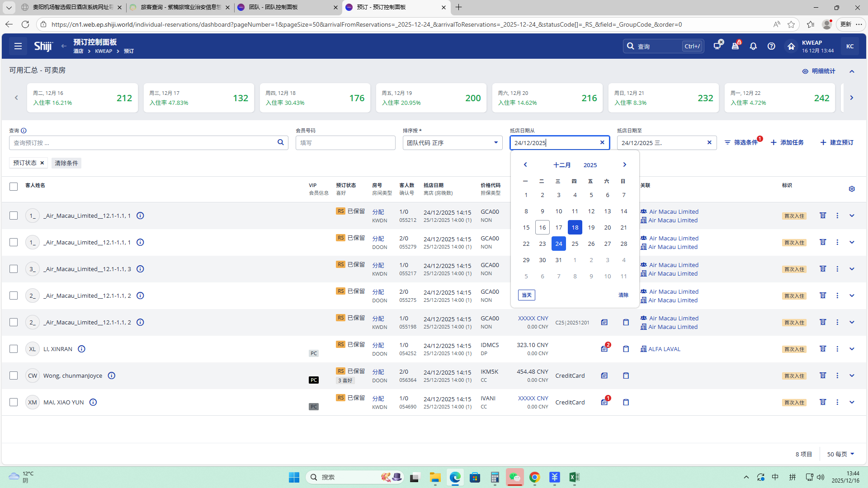Click the 建立预订 button
868x488 pixels.
tap(837, 142)
